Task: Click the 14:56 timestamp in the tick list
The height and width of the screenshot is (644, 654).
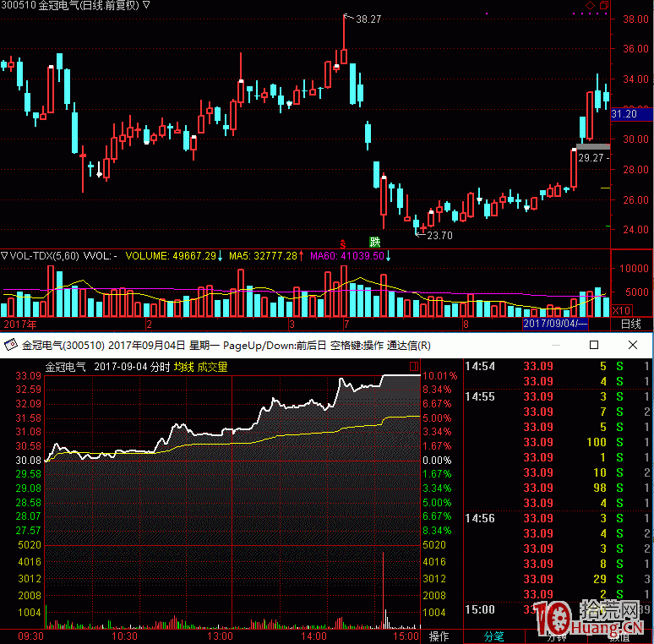Action: click(480, 518)
